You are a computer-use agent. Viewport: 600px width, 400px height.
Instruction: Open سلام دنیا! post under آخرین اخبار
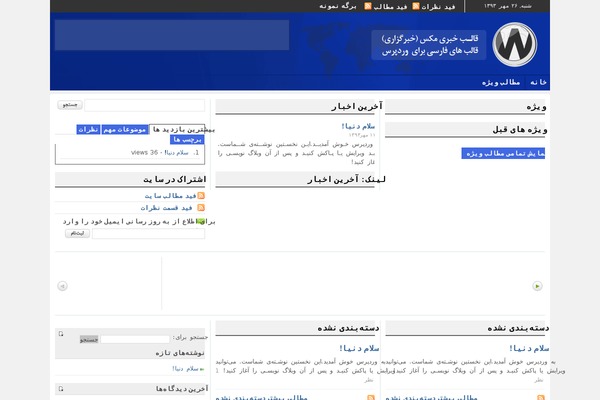point(358,126)
